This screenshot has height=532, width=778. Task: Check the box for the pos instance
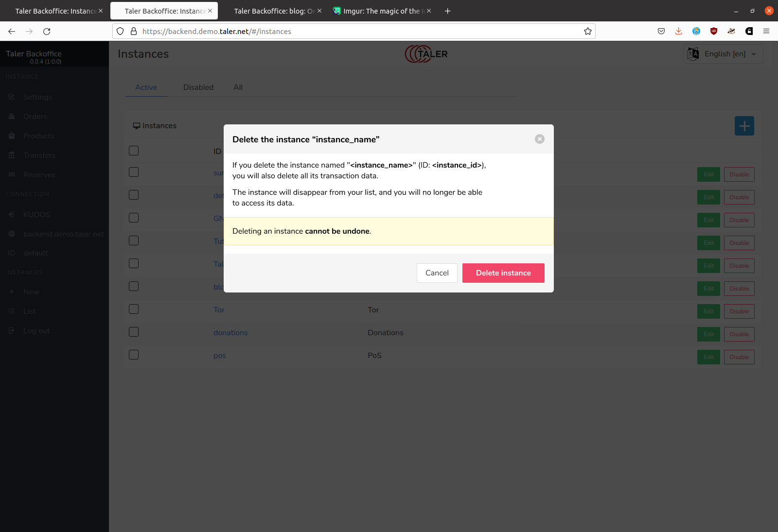[134, 355]
